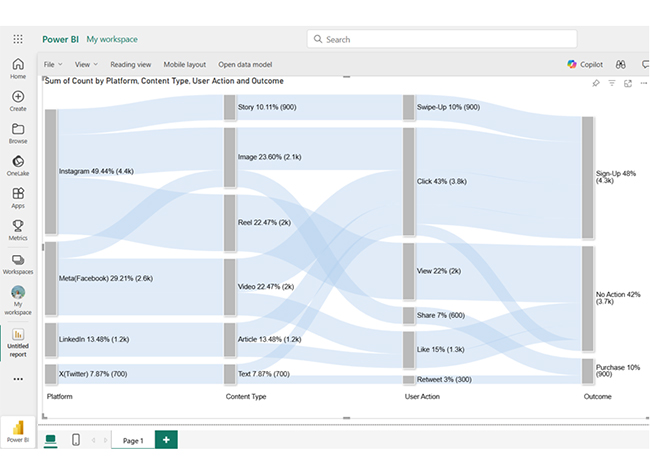
Task: Open the Reading view menu item
Action: (131, 64)
